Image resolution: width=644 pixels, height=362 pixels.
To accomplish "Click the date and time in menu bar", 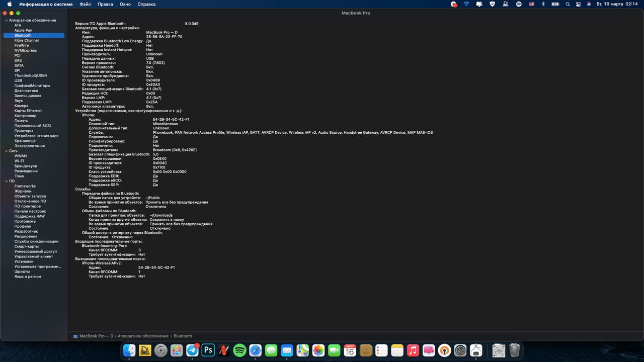I will 617,4.
